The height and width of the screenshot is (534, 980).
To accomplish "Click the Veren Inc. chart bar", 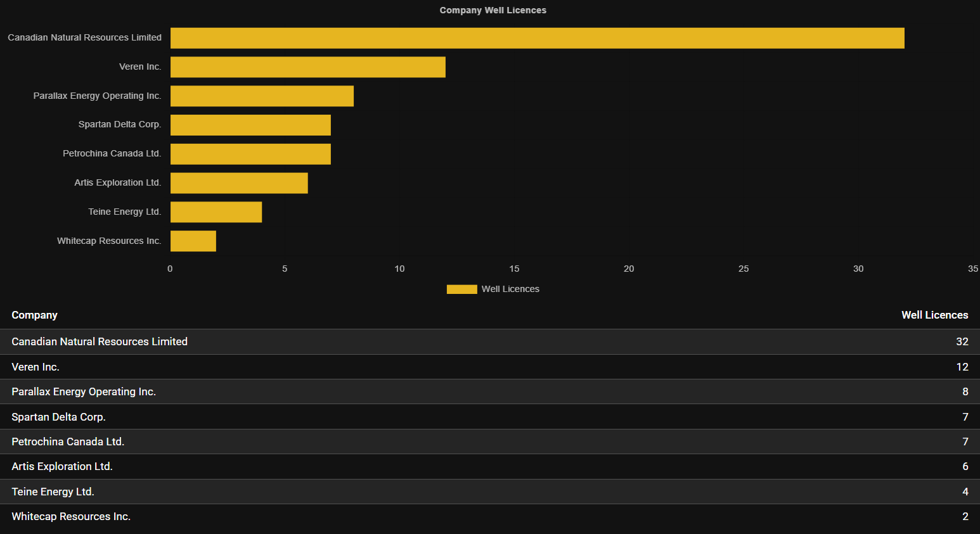I will [x=308, y=67].
